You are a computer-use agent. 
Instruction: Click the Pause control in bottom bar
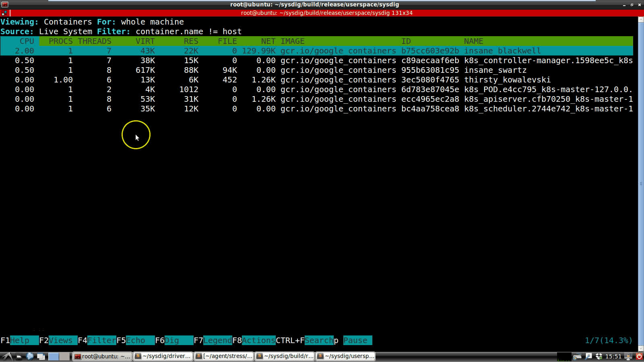[353, 341]
